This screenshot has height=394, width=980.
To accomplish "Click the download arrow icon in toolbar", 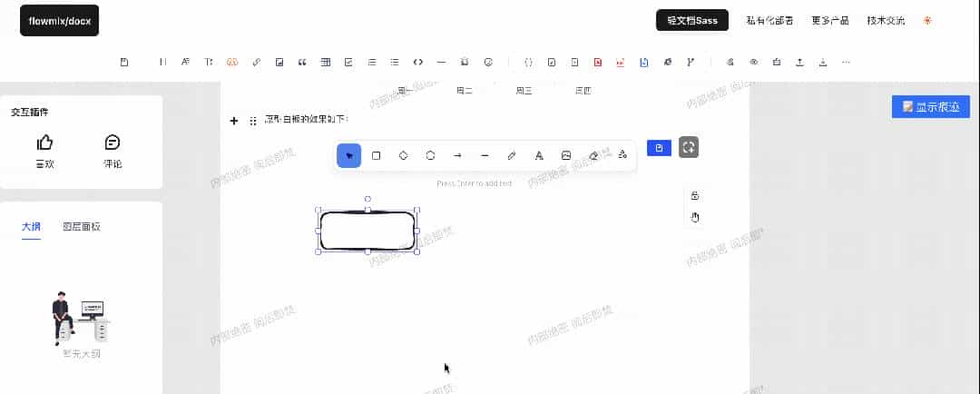I will [x=823, y=62].
